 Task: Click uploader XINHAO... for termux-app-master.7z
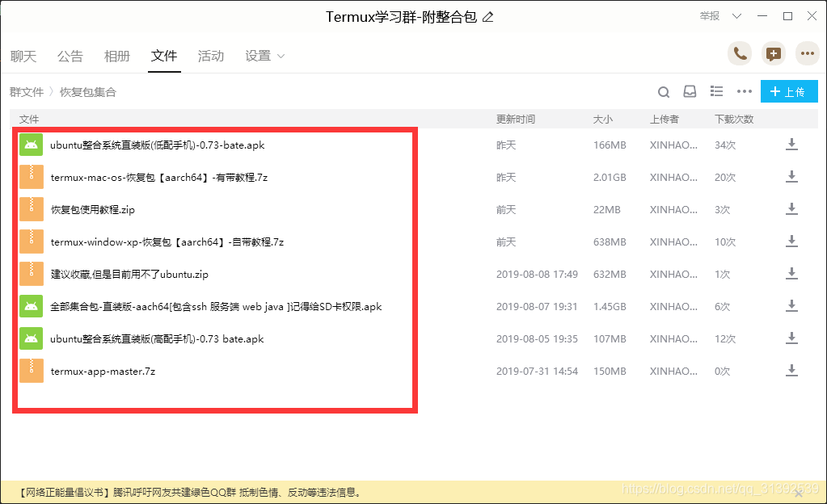[673, 372]
